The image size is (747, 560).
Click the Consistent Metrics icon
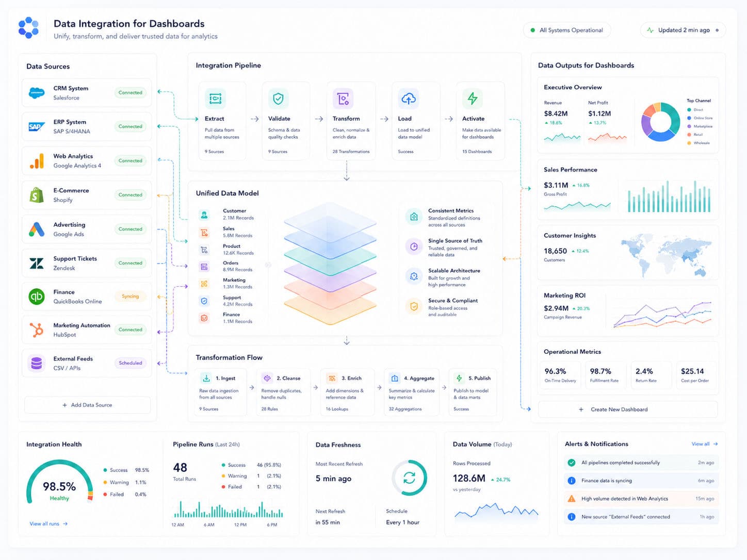coord(414,217)
